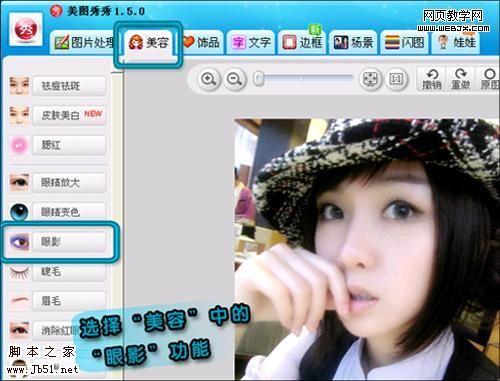Choose the 祛痘祛斑 button

coord(70,86)
